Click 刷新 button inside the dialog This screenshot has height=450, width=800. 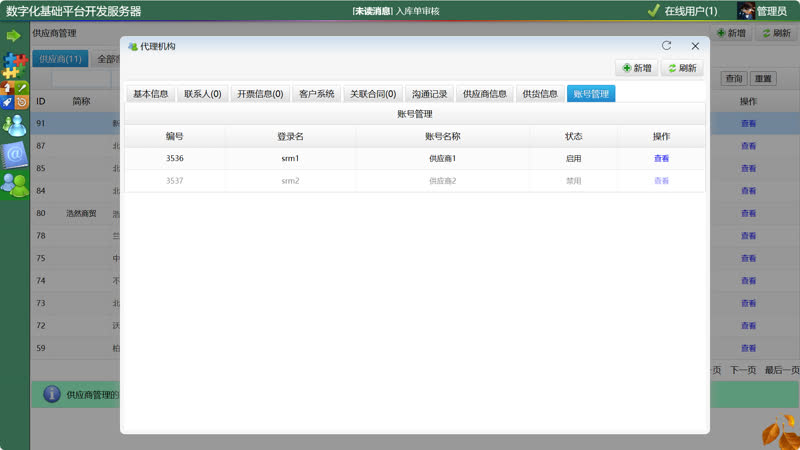coord(681,68)
